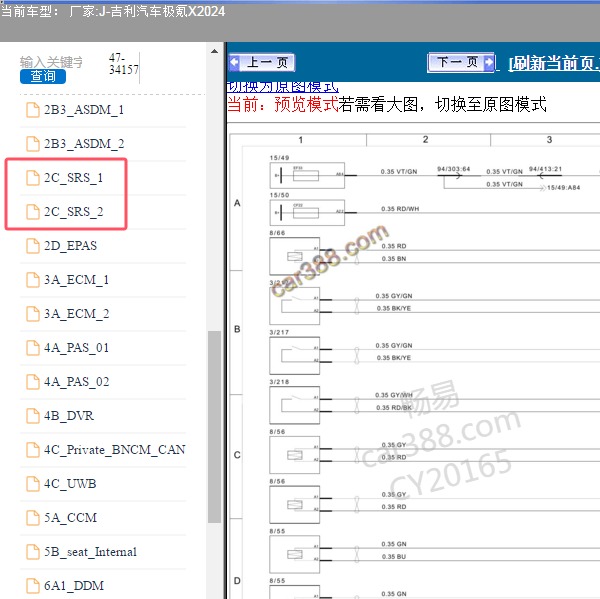Open the 4B_DVR diagram

click(69, 416)
